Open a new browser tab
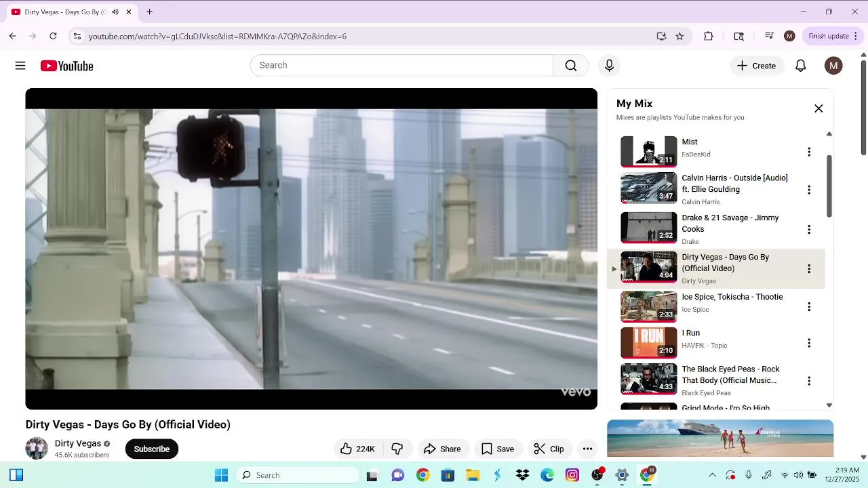The width and height of the screenshot is (868, 488). pos(149,12)
